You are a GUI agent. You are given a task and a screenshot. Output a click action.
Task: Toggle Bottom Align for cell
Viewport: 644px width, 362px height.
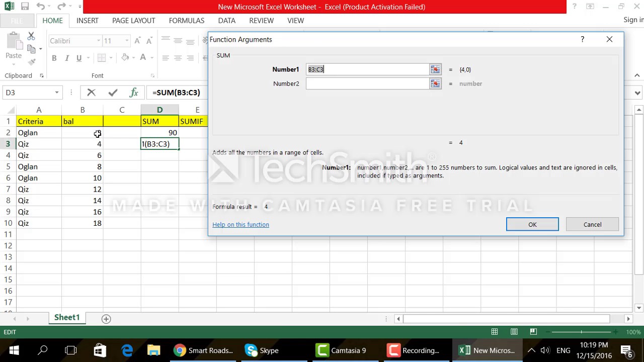(x=190, y=41)
